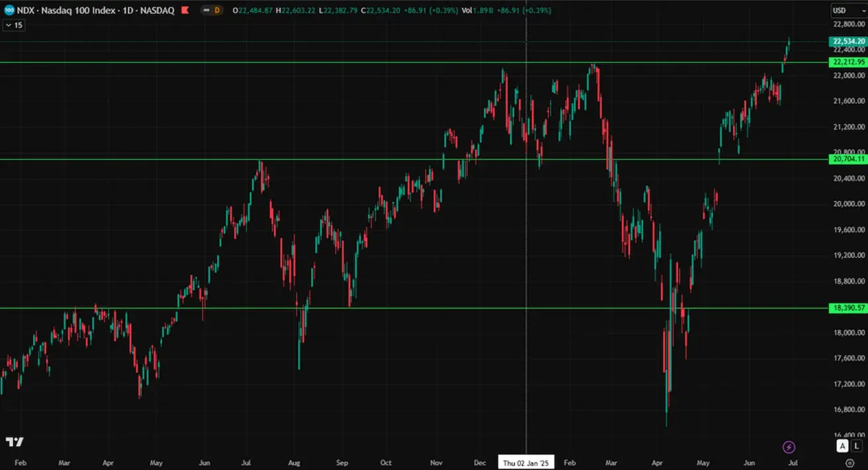The width and height of the screenshot is (868, 470).
Task: Click the NDX Nasdaq 100 Index symbol title
Action: point(95,11)
